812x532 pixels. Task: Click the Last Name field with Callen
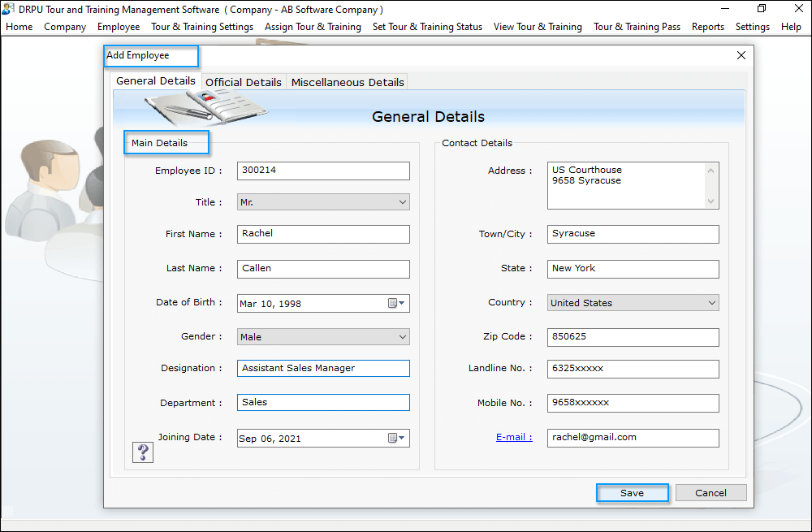coord(323,269)
